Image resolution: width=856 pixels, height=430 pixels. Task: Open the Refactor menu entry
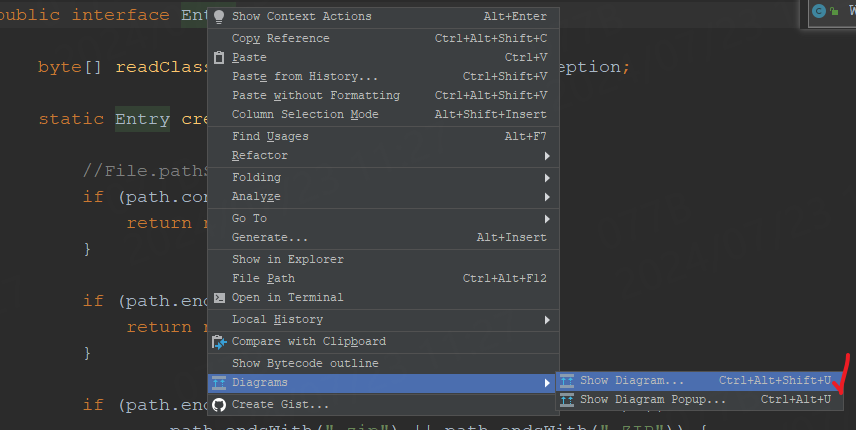click(383, 156)
